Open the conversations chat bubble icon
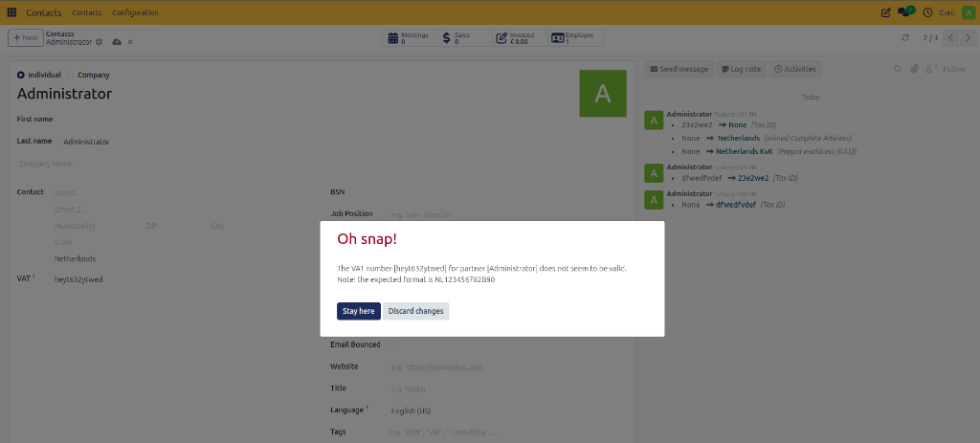The height and width of the screenshot is (443, 980). tap(905, 11)
